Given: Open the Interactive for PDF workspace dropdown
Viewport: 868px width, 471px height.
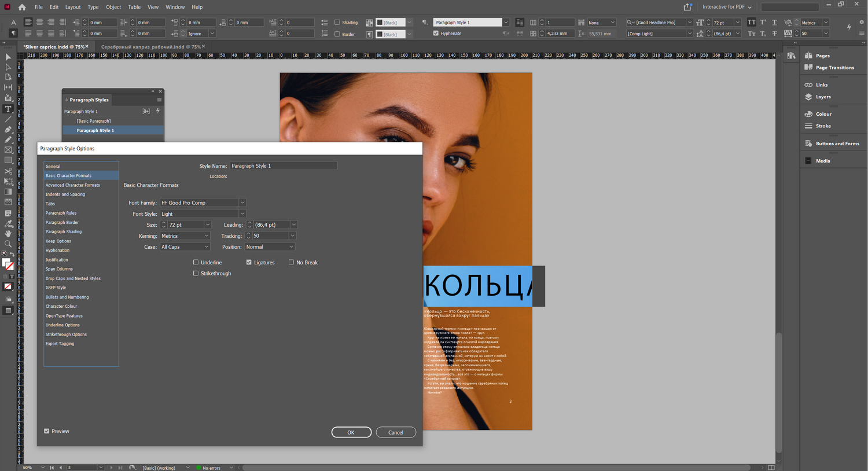Looking at the screenshot, I should [x=727, y=7].
